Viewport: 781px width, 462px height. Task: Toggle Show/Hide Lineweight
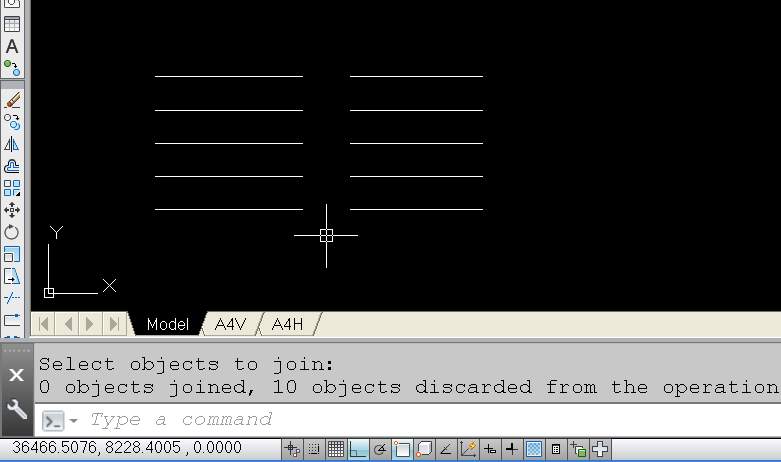coord(512,450)
